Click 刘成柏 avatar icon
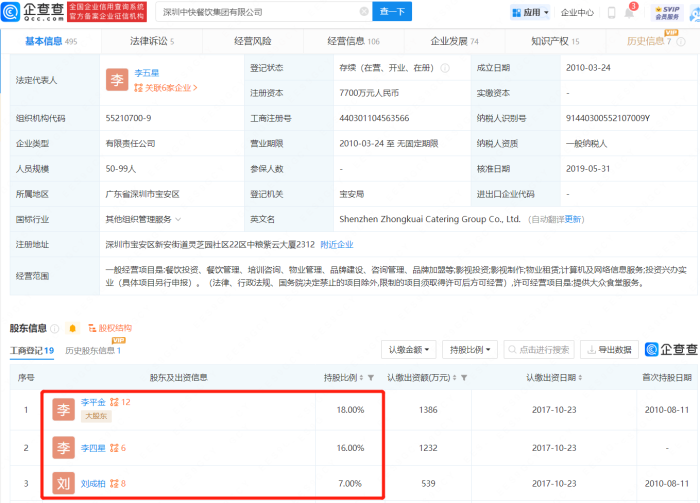Image resolution: width=700 pixels, height=503 pixels. coord(63,483)
